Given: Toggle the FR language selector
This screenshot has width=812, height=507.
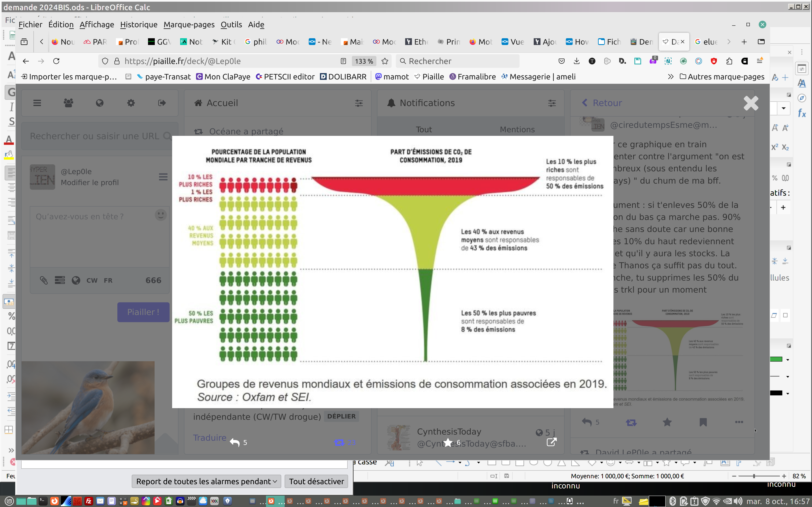Looking at the screenshot, I should coord(108,280).
